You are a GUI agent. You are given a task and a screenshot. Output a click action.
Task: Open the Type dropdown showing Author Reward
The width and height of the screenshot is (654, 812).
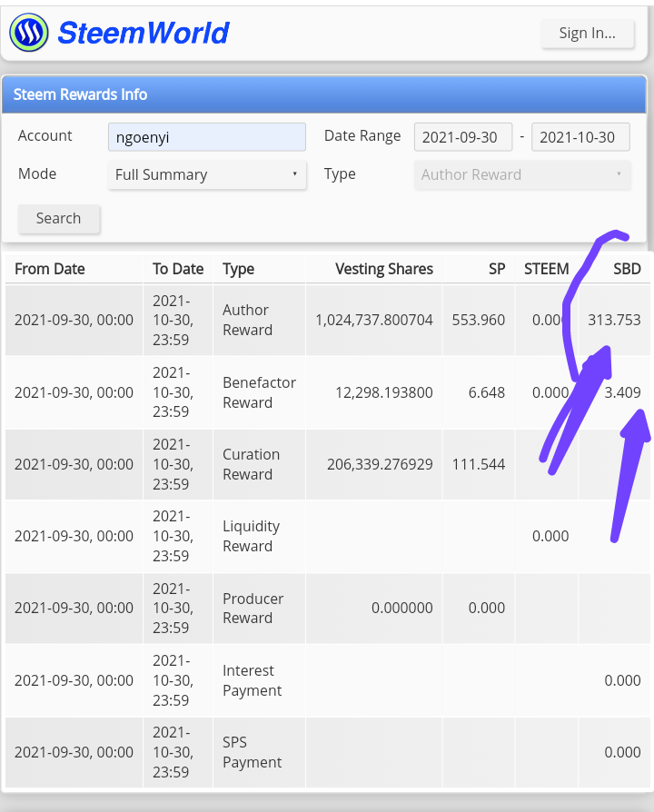(x=522, y=175)
